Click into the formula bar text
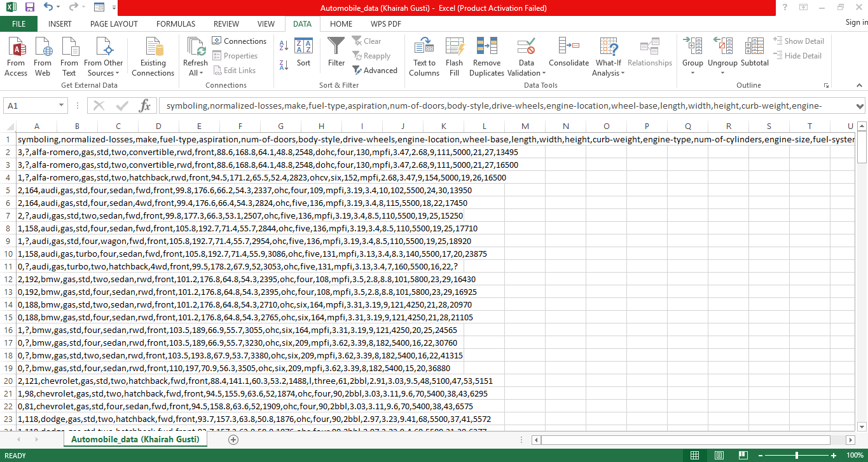Viewport: 868px width, 462px height. click(506, 105)
